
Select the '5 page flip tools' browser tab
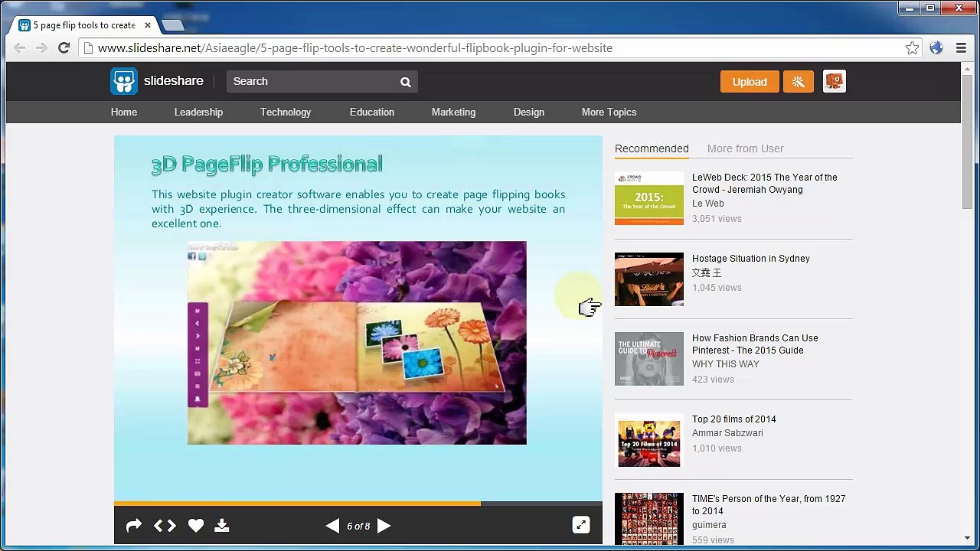tap(84, 25)
